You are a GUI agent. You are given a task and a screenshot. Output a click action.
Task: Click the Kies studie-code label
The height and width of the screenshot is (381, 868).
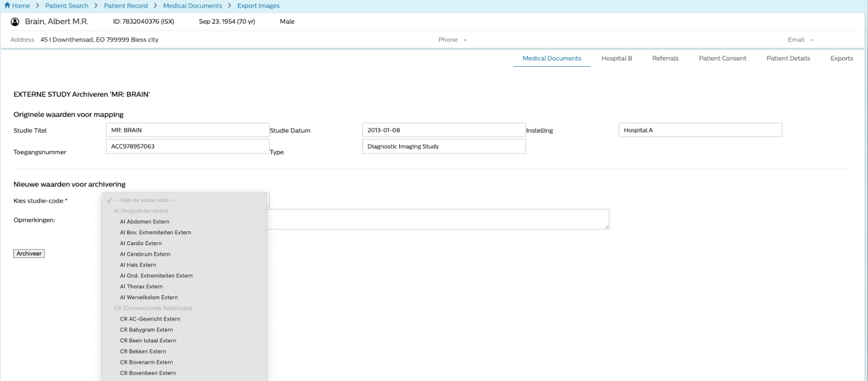(40, 200)
